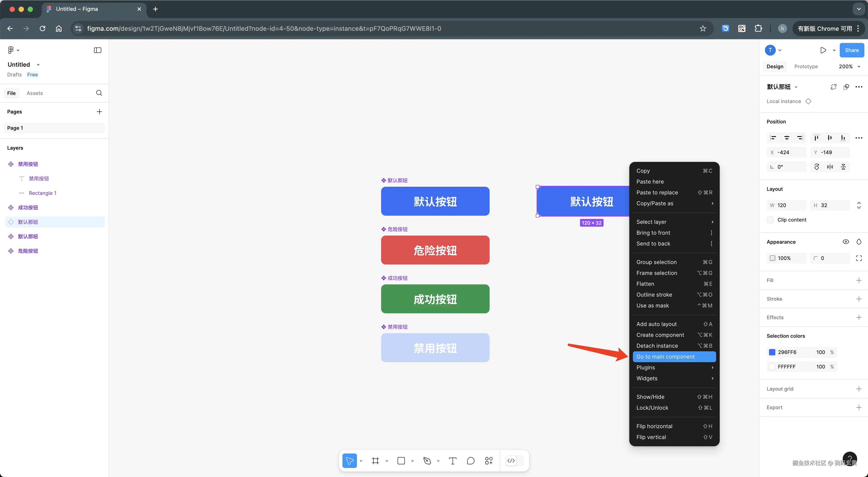This screenshot has height=477, width=868.
Task: Click the 296FF6 color swatch
Action: coord(772,352)
